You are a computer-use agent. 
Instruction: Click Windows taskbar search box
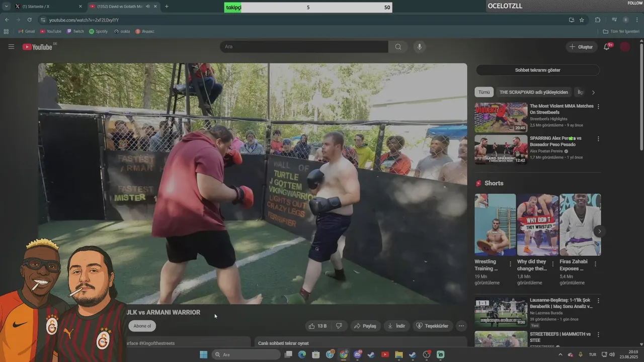[246, 354]
